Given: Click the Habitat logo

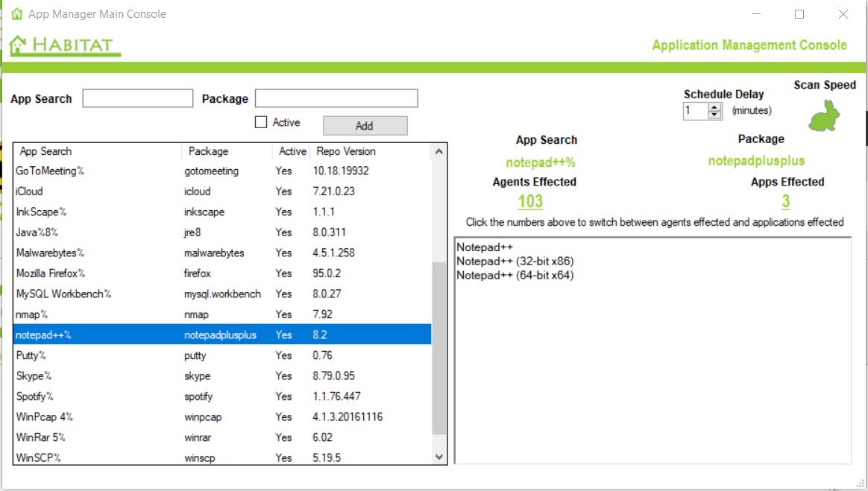Looking at the screenshot, I should pyautogui.click(x=65, y=45).
